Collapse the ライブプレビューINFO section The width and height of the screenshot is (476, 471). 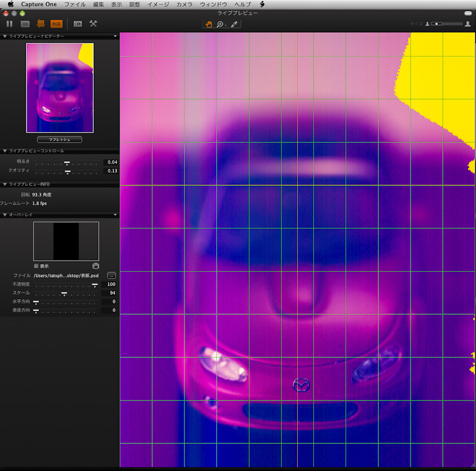(5, 184)
